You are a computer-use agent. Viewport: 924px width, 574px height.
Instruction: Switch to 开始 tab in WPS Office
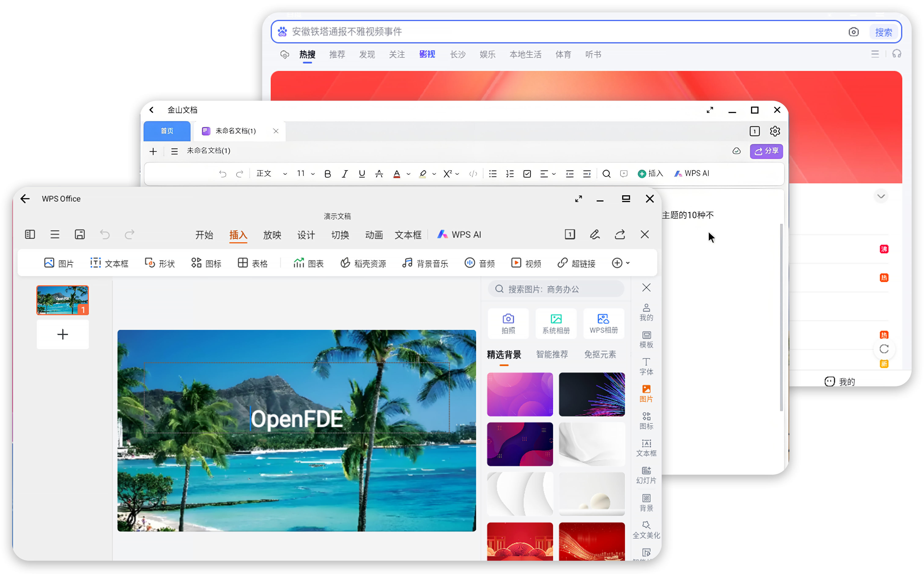204,235
